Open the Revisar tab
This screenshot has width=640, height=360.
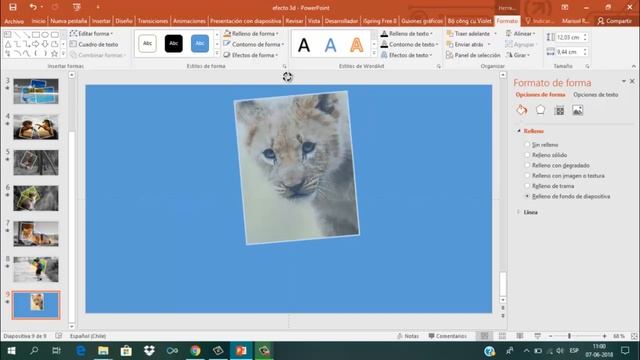pos(294,21)
